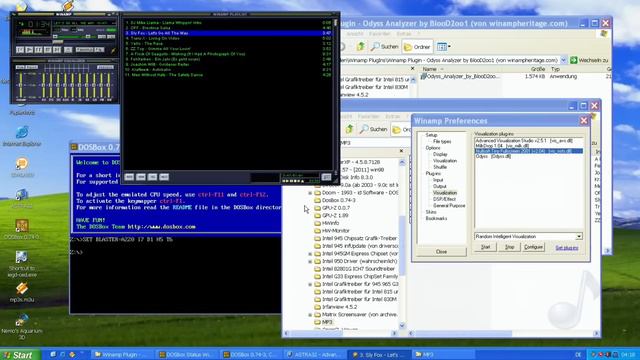Viewport: 640px width, 360px height.
Task: Click Wechseln zu go button
Action: [x=589, y=60]
